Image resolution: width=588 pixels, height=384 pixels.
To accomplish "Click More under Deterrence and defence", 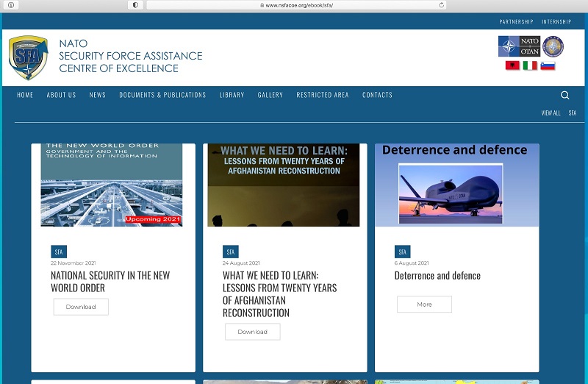I will (424, 304).
